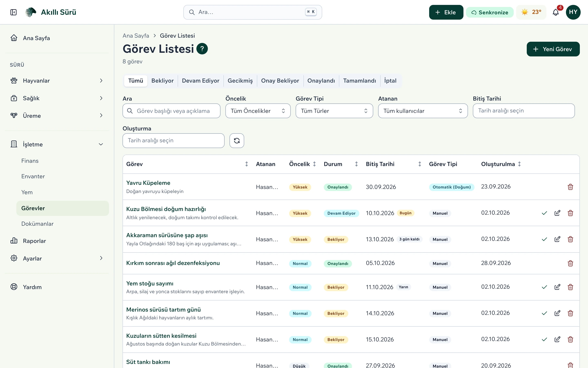The width and height of the screenshot is (588, 368).
Task: Reset filters with the refresh icon button
Action: click(x=237, y=141)
